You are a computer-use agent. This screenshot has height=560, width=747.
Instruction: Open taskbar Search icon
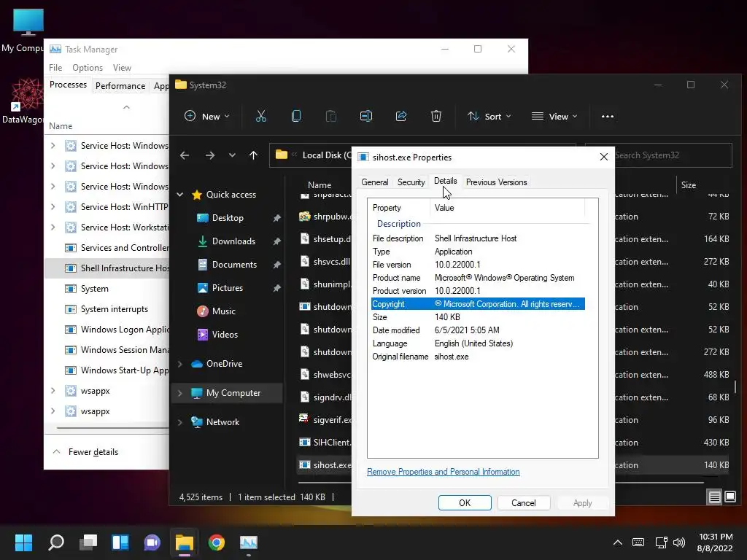pyautogui.click(x=56, y=542)
